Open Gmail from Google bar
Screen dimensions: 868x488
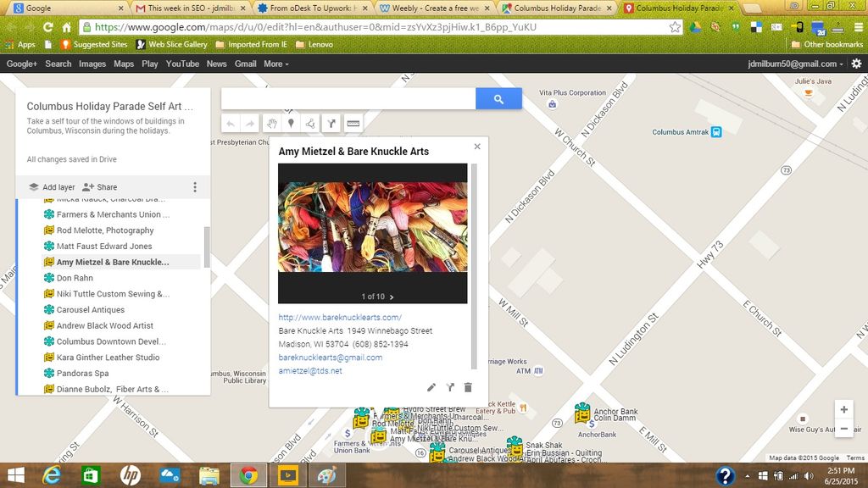click(245, 64)
